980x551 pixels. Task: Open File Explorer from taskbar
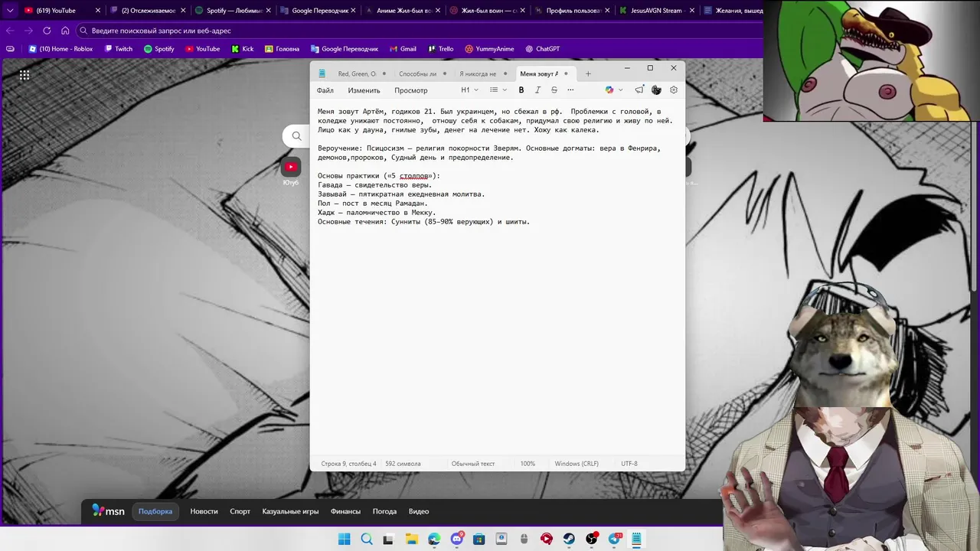point(411,539)
